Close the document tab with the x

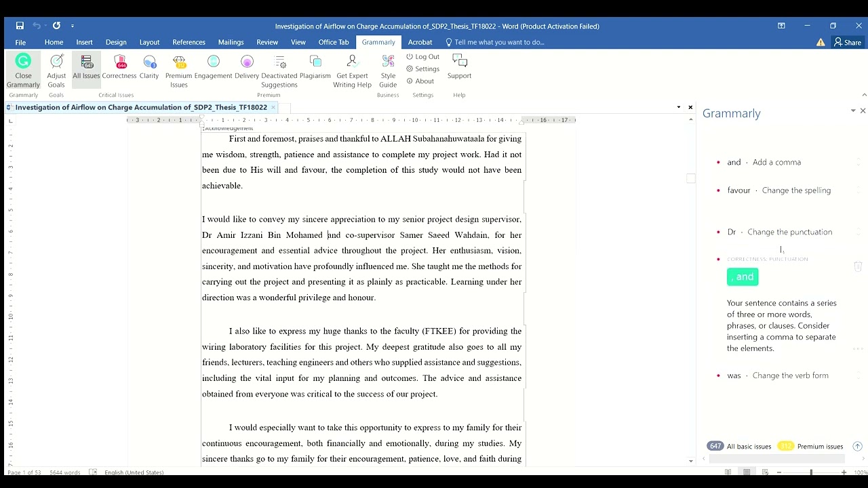[273, 107]
